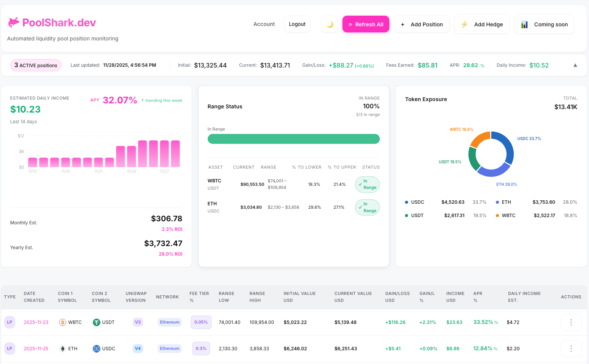Click the In Range checkmark badge for WBTC/USDT

coord(367,184)
